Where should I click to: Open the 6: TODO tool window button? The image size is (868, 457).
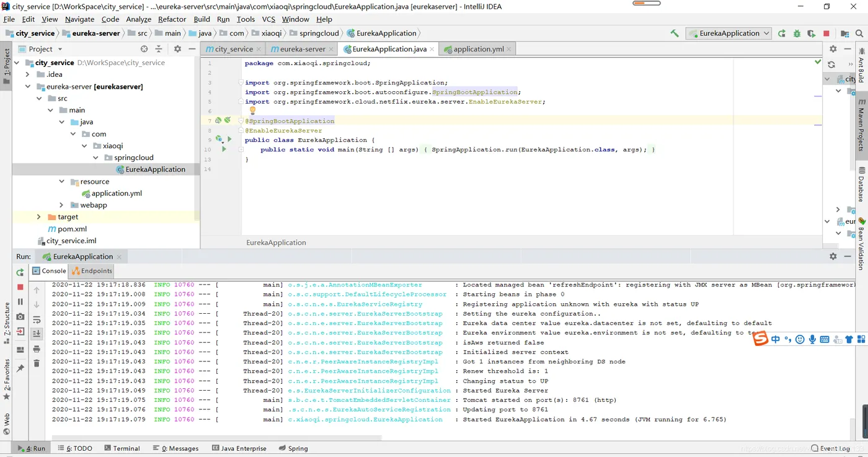(x=75, y=448)
